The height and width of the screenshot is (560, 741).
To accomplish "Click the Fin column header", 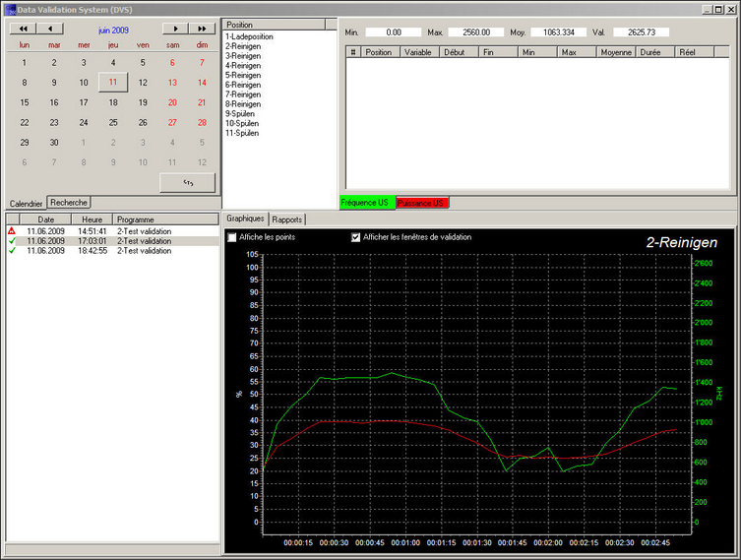I will (498, 52).
